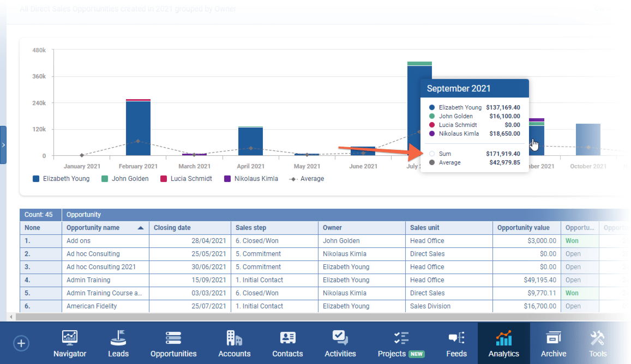Expand the collapsed left side panel chevron
Viewport: 631px width, 364px height.
(4, 144)
